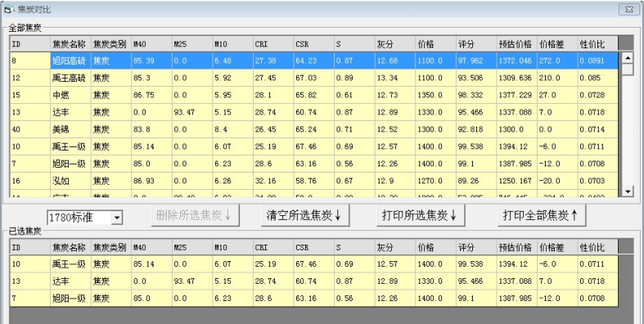Click the M40 header in the top table

pyautogui.click(x=151, y=44)
